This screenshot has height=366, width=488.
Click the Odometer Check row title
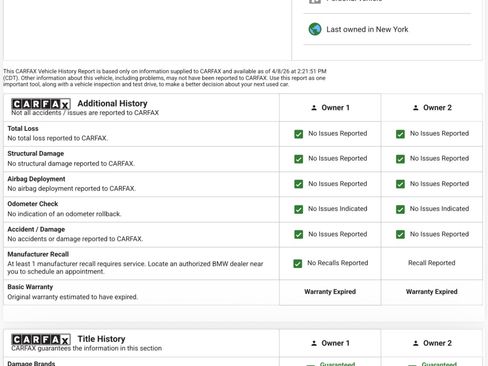33,204
